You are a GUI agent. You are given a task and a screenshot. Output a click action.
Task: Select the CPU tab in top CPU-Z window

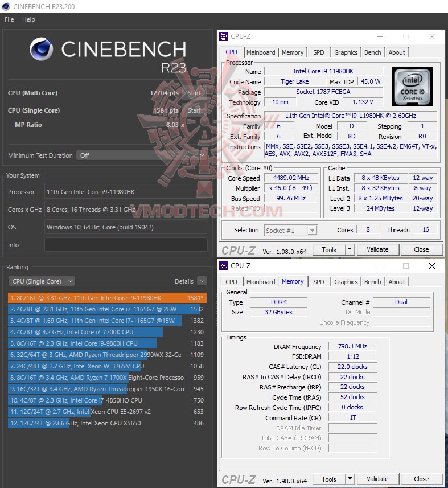(x=231, y=52)
